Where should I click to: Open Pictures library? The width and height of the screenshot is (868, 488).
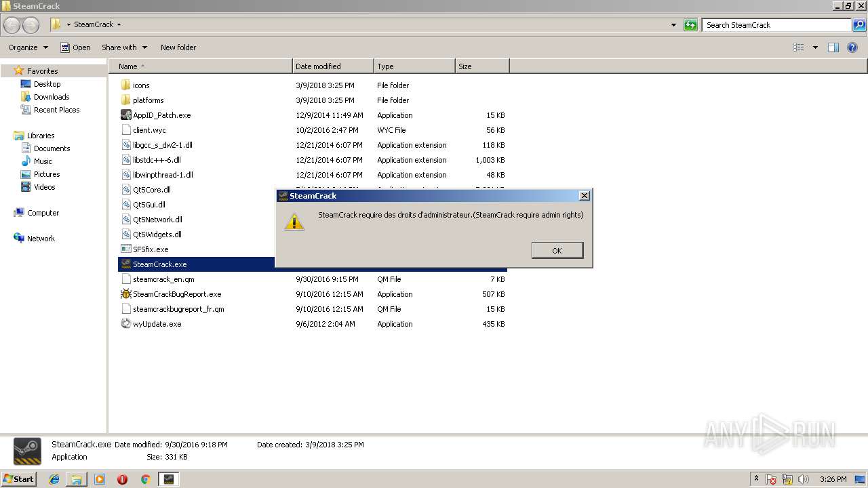point(47,174)
